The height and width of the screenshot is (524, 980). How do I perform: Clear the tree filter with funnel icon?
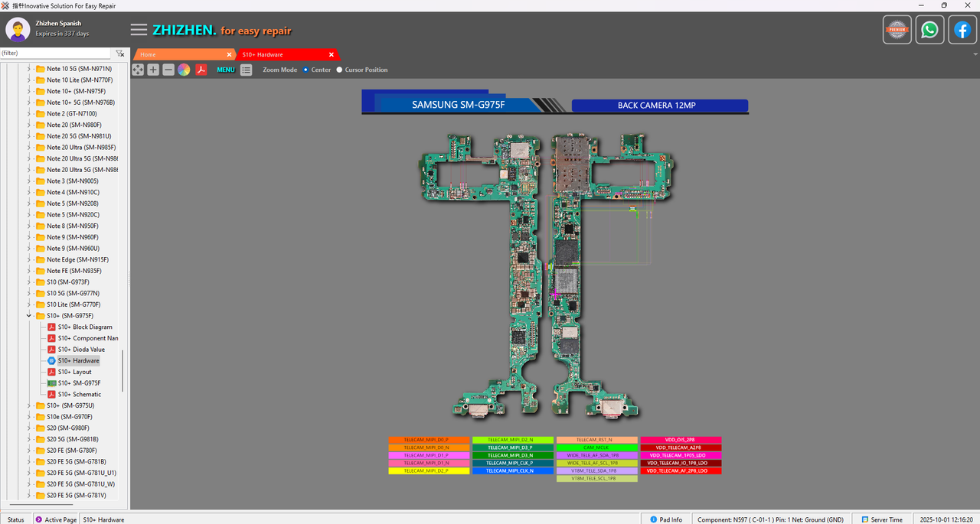click(120, 54)
